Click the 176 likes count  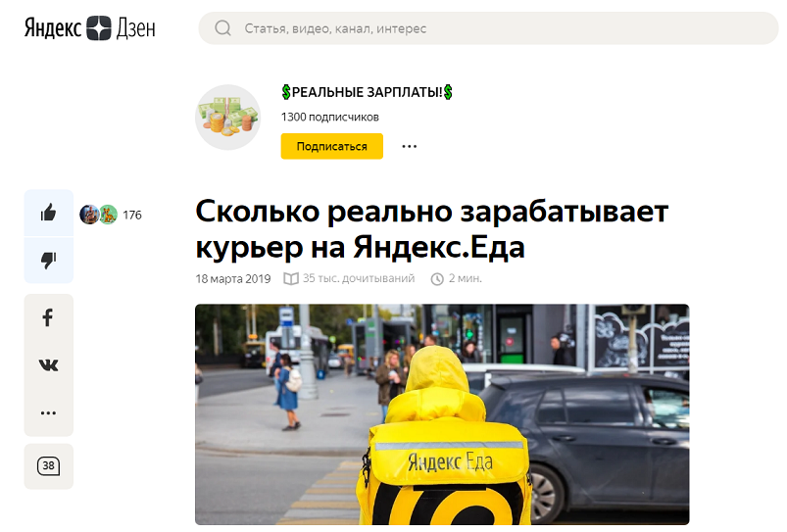point(132,215)
